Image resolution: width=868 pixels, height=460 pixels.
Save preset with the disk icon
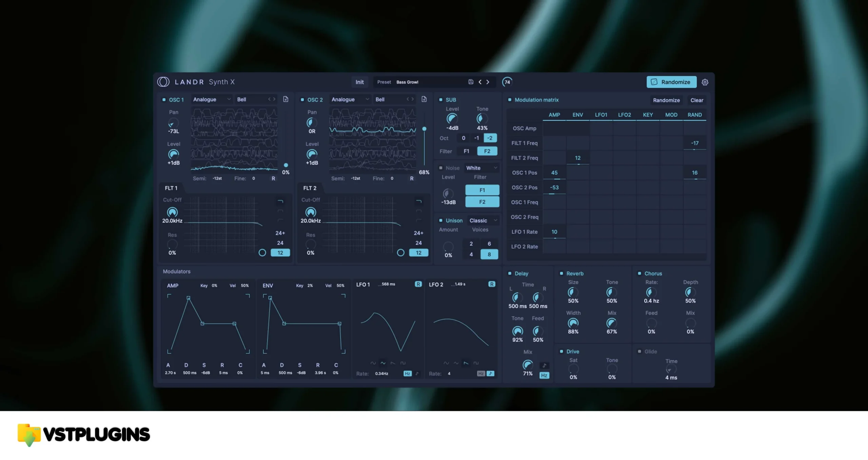471,82
